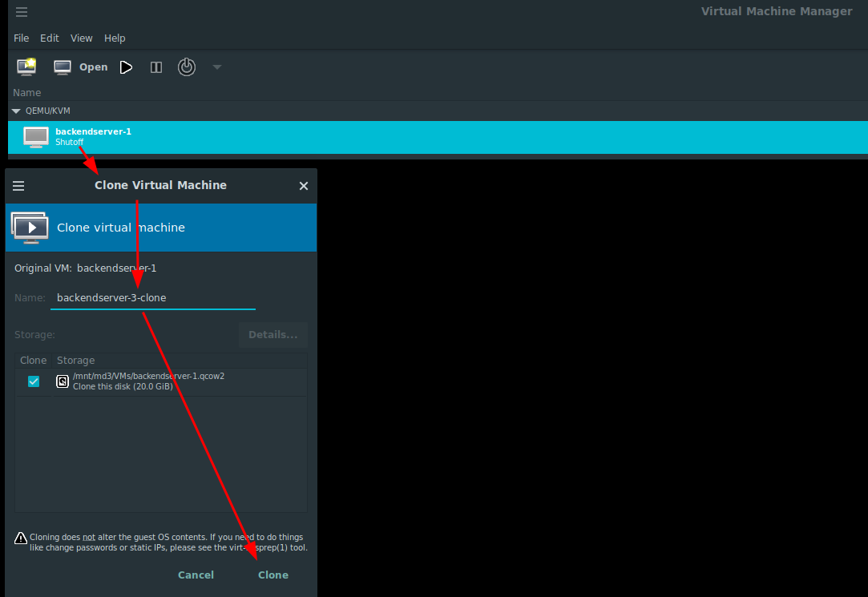The height and width of the screenshot is (597, 868).
Task: Click the Open console toolbar button
Action: [x=81, y=67]
